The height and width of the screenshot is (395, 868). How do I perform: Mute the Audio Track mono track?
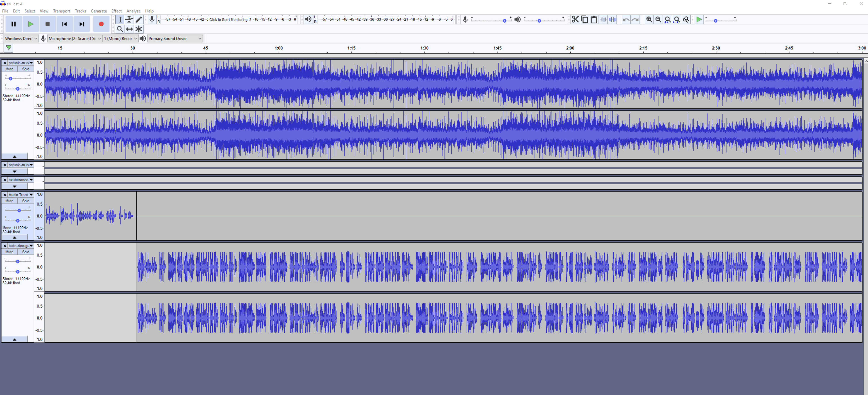(x=10, y=201)
